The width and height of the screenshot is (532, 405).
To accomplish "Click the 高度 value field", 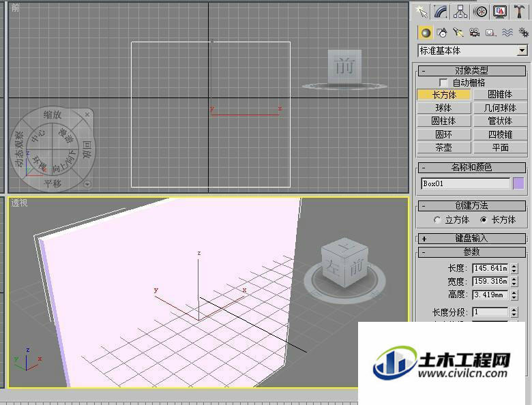I will 490,295.
